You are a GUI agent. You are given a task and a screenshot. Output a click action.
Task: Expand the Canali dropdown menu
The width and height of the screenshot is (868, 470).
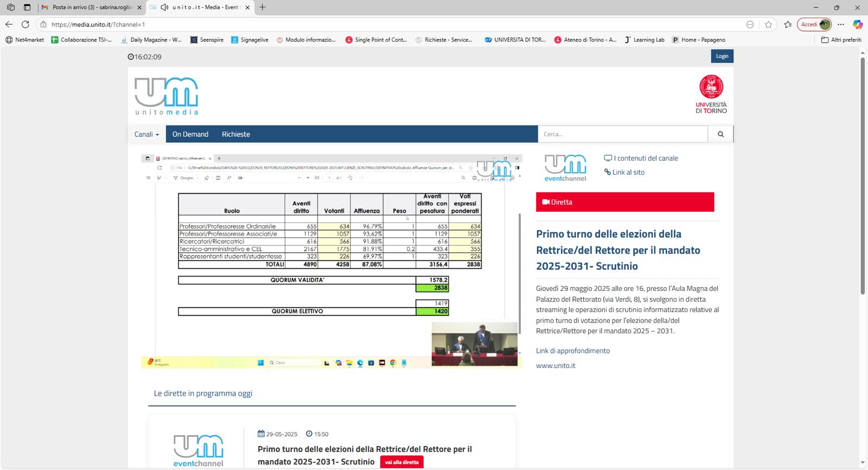pyautogui.click(x=146, y=134)
